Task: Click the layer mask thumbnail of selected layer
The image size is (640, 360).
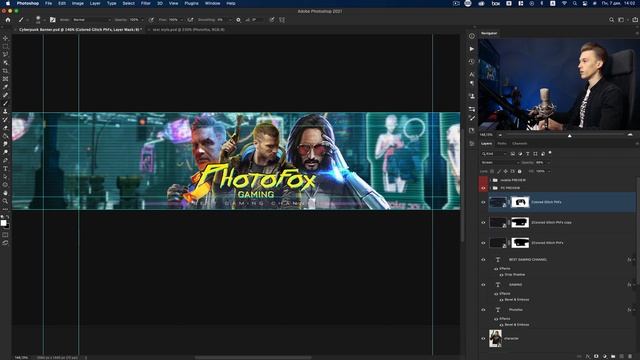Action: (x=520, y=202)
